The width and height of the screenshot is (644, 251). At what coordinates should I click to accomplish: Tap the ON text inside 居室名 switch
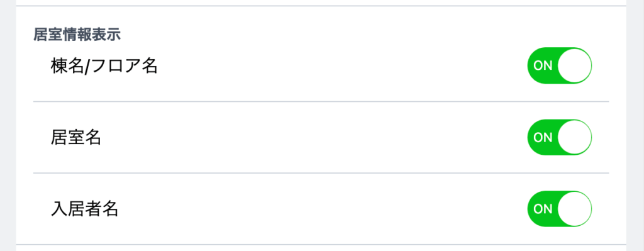543,137
